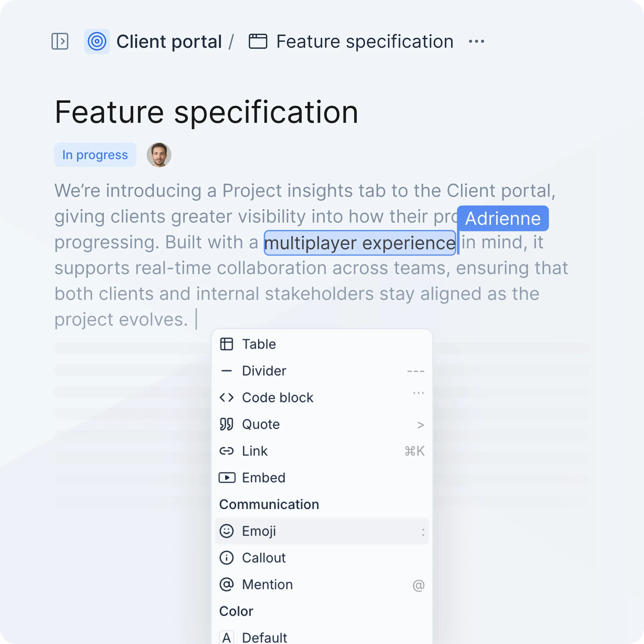
Task: Click the assignee avatar photo
Action: (159, 155)
